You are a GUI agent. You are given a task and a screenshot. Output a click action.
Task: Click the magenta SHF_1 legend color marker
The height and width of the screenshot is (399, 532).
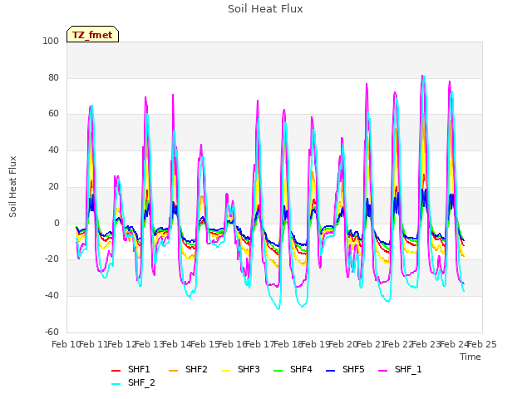tap(382, 371)
